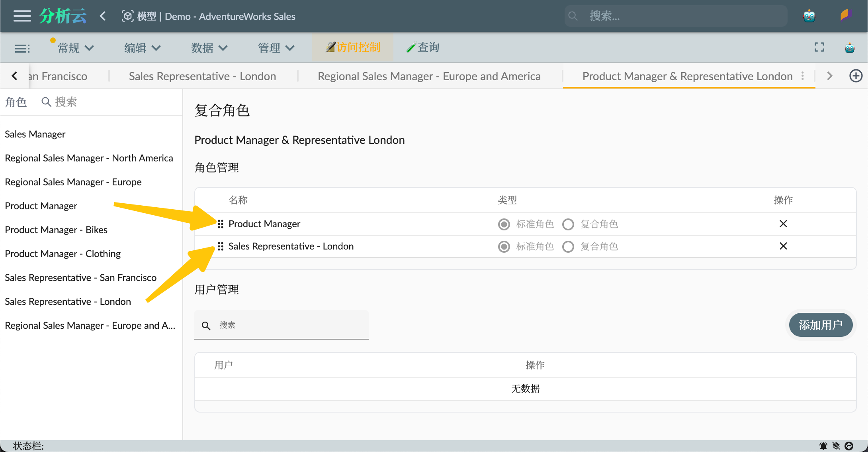Select Product Manager - Bikes in role list
This screenshot has height=452, width=868.
pyautogui.click(x=56, y=230)
